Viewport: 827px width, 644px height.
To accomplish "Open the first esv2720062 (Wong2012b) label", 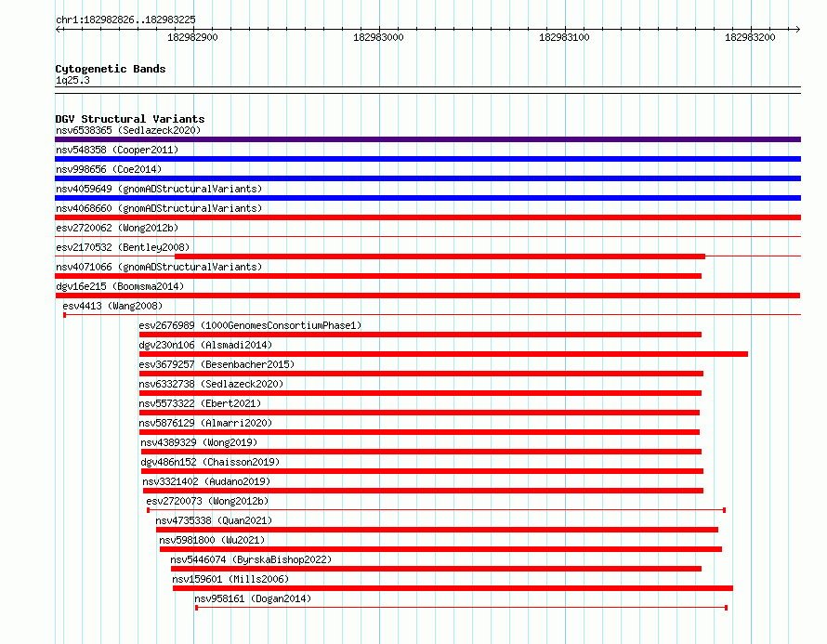I will click(117, 228).
